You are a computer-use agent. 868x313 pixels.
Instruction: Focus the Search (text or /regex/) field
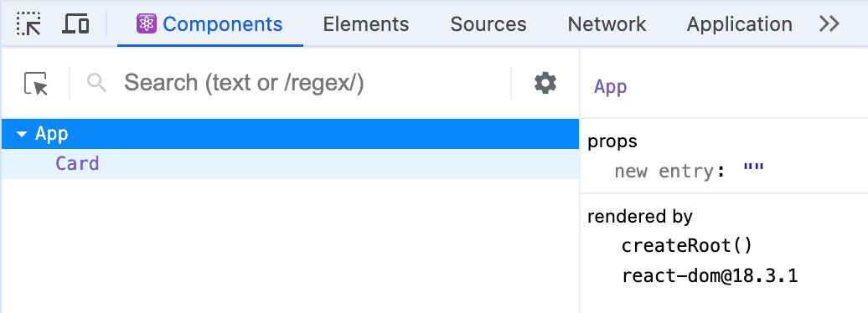(x=316, y=83)
